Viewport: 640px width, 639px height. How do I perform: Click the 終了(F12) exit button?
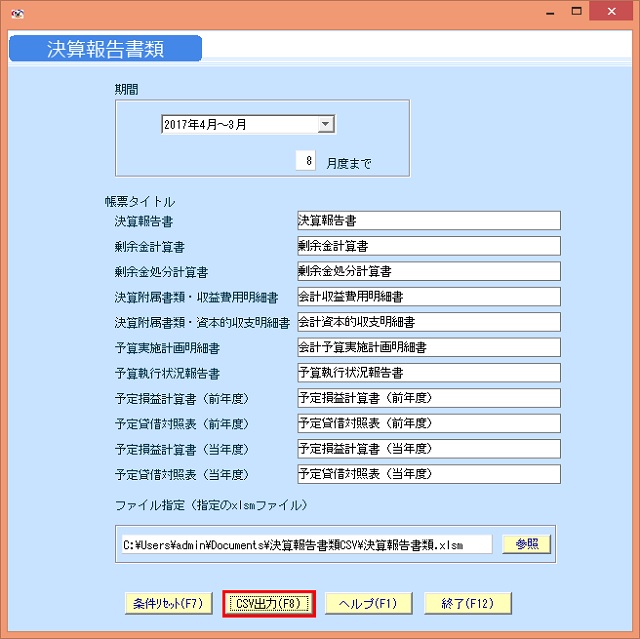point(468,604)
